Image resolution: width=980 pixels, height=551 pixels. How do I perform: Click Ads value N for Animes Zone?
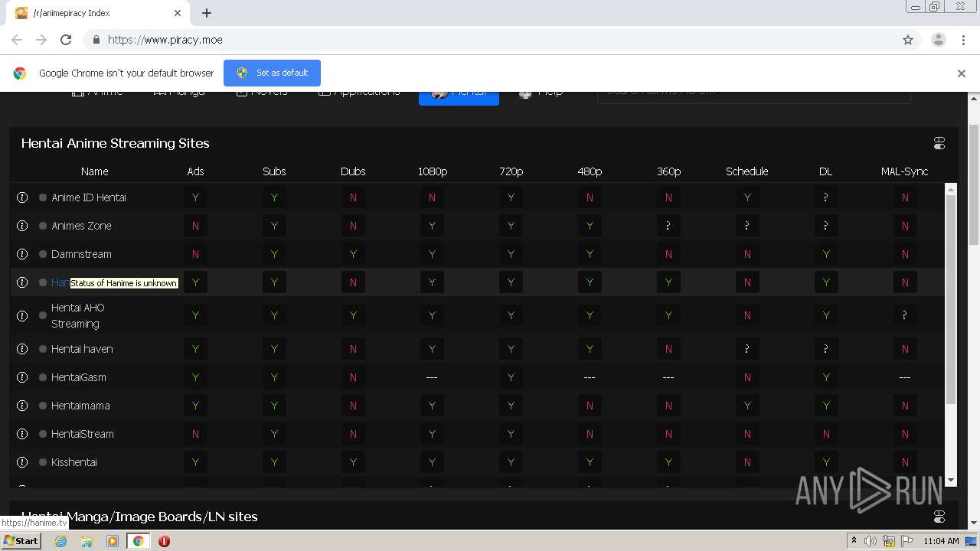pos(195,226)
